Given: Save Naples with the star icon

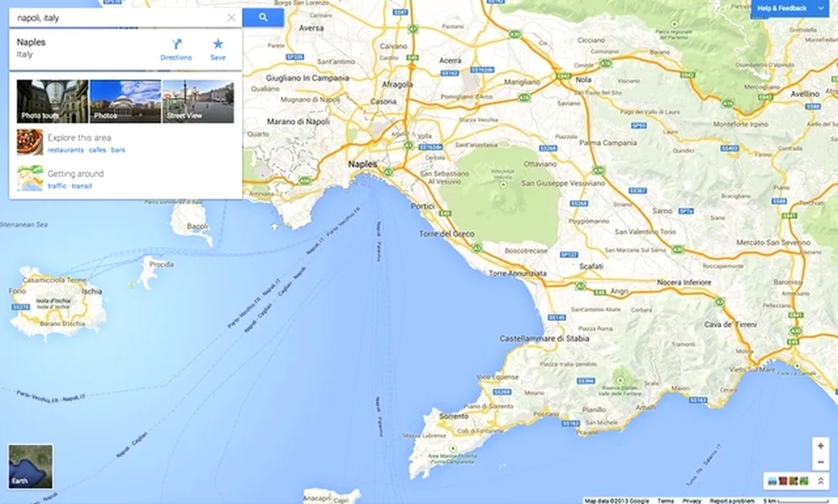Looking at the screenshot, I should (x=218, y=50).
